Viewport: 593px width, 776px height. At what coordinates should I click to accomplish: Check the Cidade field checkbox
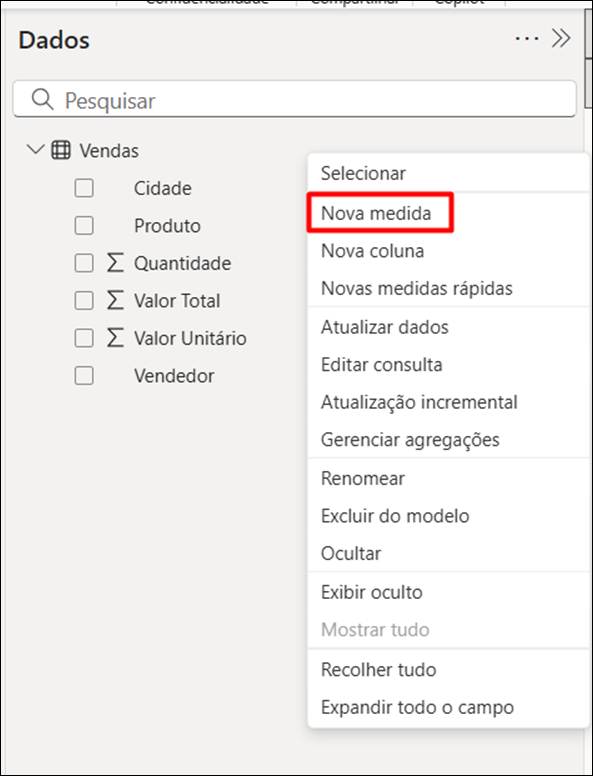coord(84,188)
